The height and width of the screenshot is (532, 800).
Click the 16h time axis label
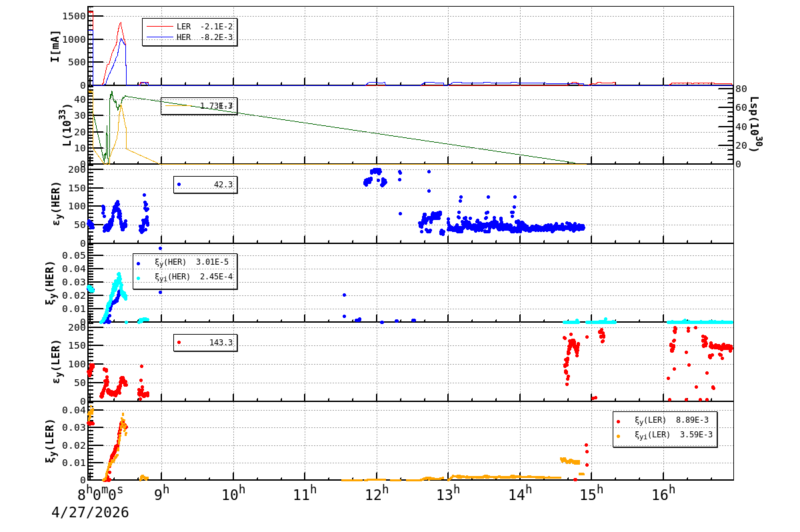coord(663,495)
